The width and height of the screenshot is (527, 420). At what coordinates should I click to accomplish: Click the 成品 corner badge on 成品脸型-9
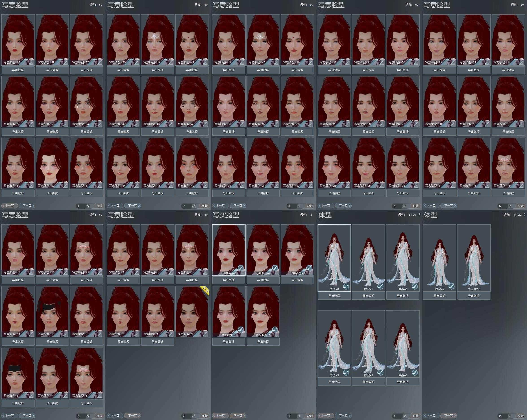point(205,290)
